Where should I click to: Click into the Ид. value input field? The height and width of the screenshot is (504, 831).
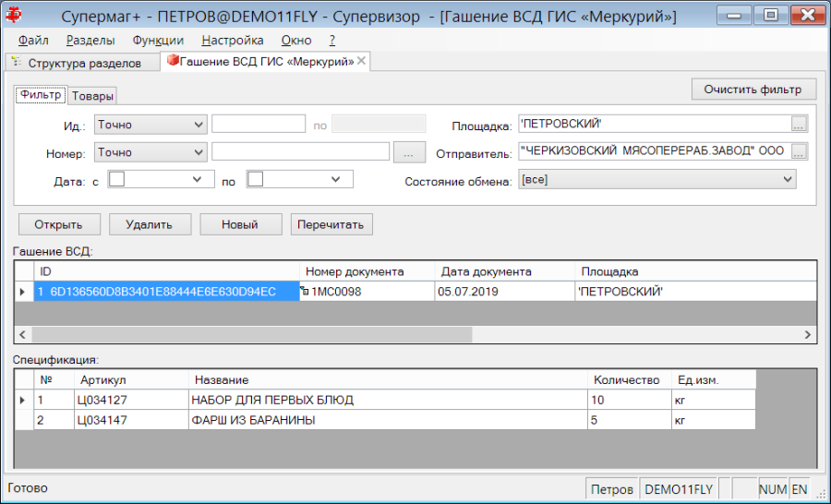pyautogui.click(x=259, y=124)
